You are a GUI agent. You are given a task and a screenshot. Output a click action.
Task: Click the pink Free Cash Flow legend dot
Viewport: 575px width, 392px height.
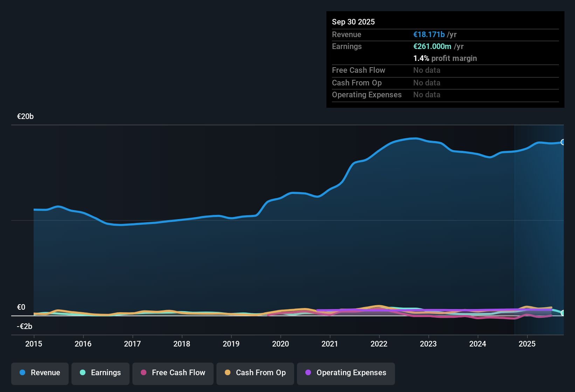pyautogui.click(x=144, y=373)
